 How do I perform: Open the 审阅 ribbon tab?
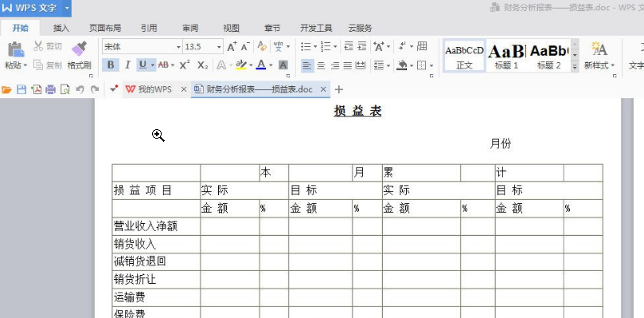click(190, 28)
